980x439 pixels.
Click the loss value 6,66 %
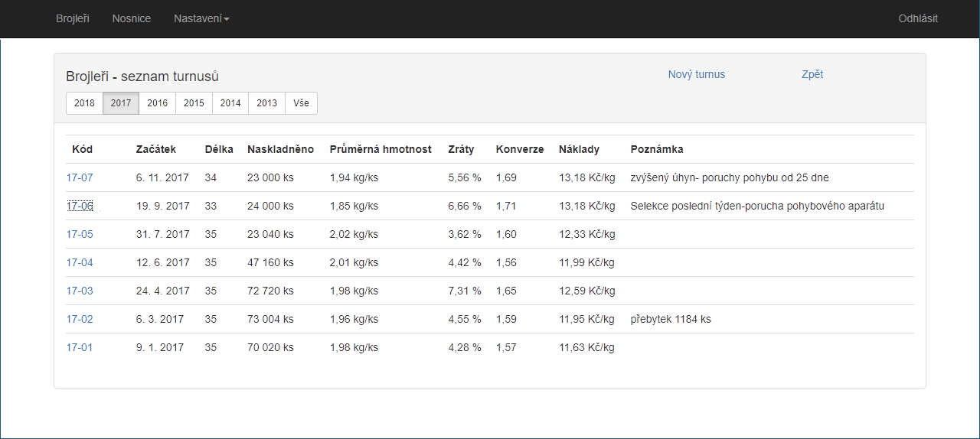click(x=465, y=206)
